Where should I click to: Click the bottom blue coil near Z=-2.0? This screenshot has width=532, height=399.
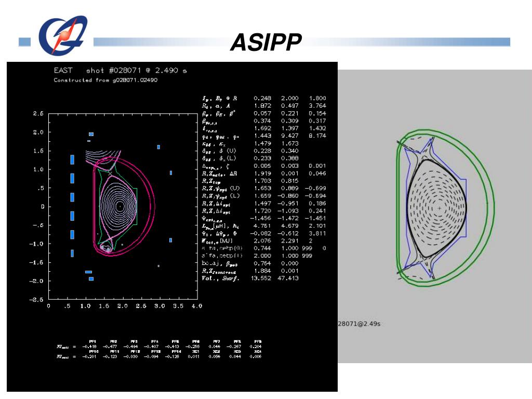[91, 279]
